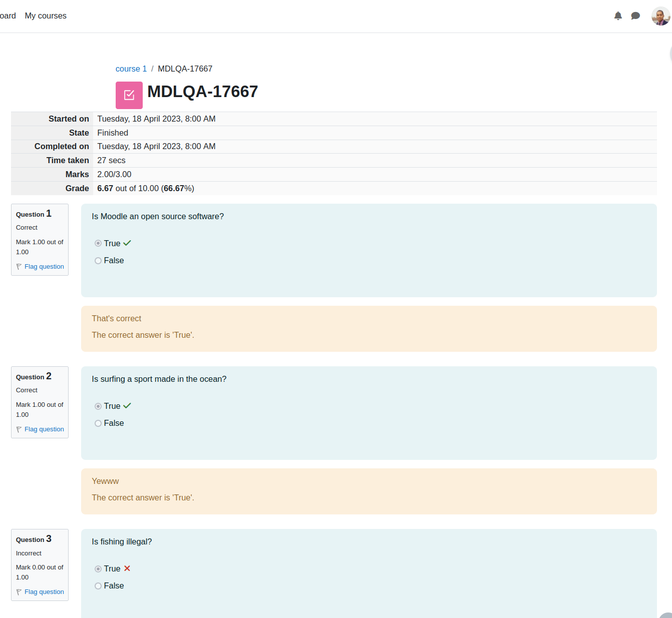This screenshot has height=618, width=672.
Task: Click the green checkmark beside Question 2 True
Action: point(127,406)
